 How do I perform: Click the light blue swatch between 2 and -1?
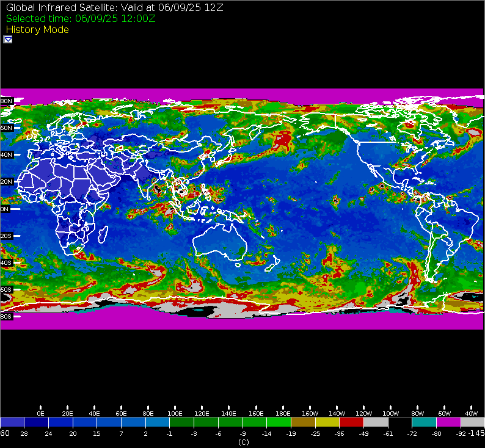(x=158, y=422)
